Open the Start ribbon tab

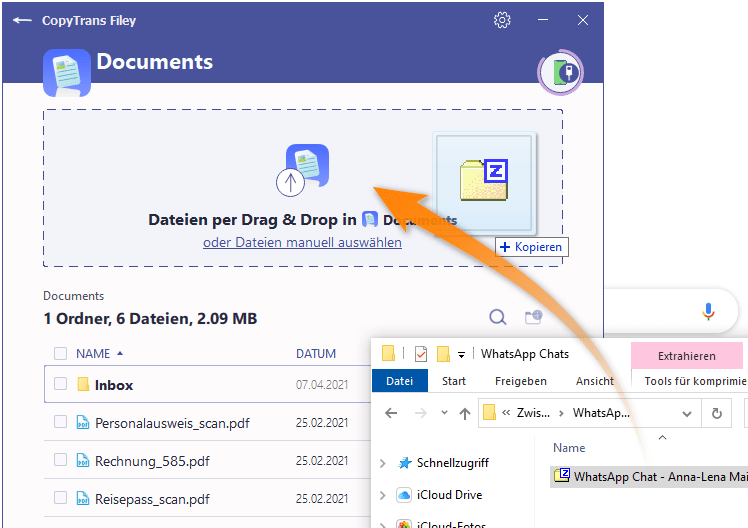454,381
